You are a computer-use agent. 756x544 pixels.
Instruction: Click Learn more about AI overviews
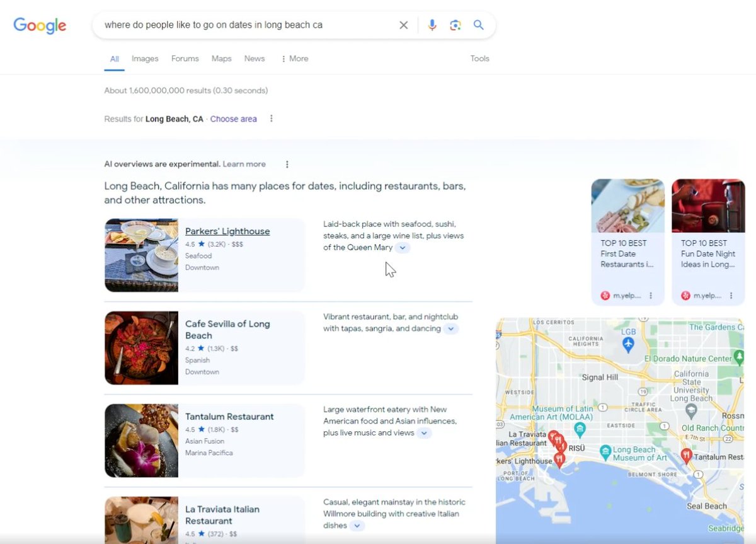coord(244,164)
